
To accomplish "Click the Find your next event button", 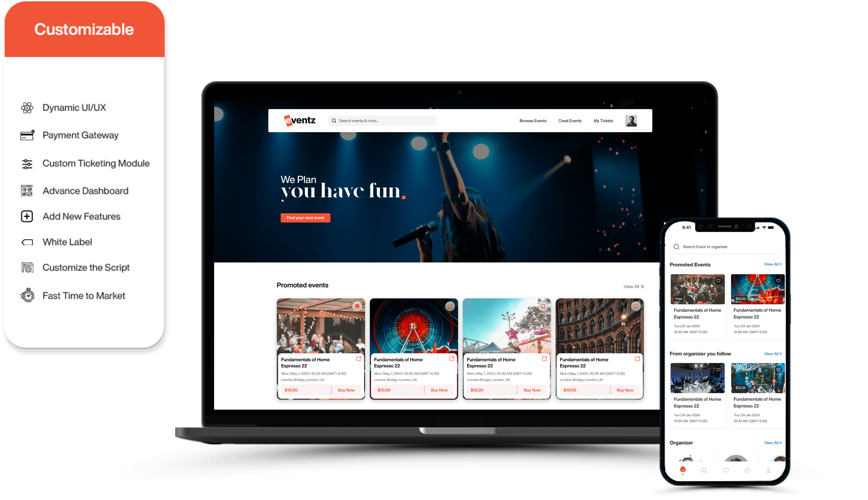I will (306, 218).
